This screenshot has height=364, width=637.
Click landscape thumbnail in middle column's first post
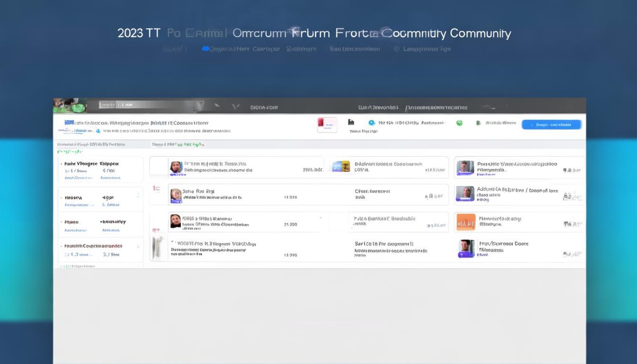tap(341, 166)
